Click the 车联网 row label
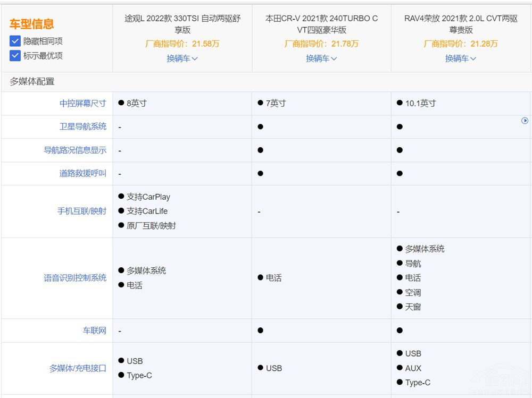The image size is (532, 398). [x=94, y=331]
